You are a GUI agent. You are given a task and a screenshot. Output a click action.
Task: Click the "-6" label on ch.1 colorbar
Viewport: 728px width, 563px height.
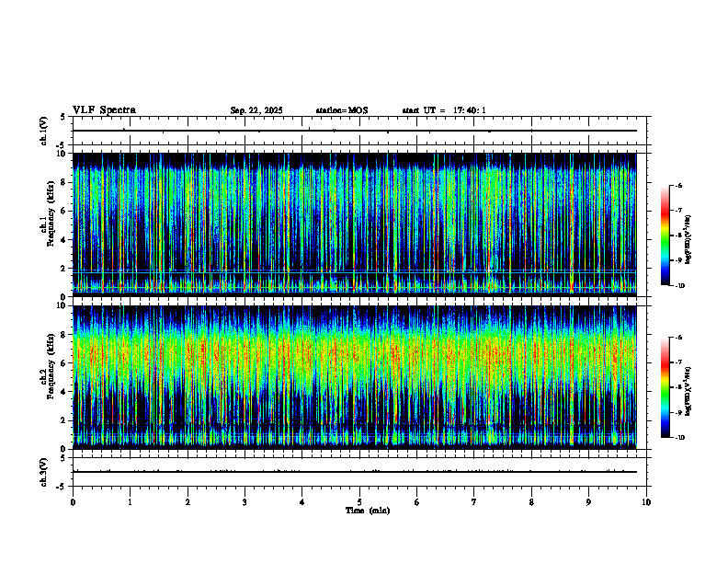coord(678,185)
